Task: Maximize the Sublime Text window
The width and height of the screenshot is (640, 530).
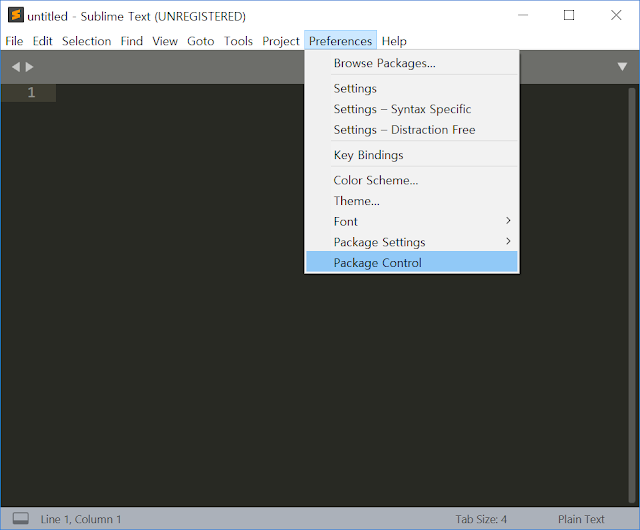Action: click(569, 16)
